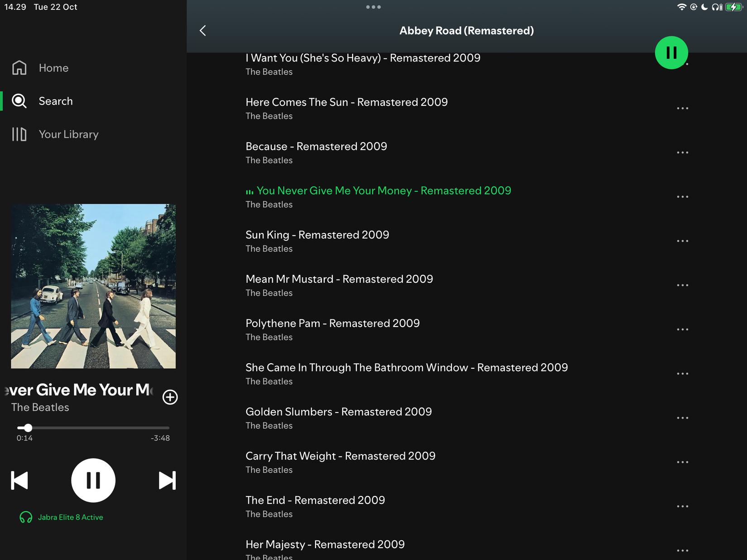The image size is (747, 560).
Task: Add current song to library with plus icon
Action: pos(170,397)
